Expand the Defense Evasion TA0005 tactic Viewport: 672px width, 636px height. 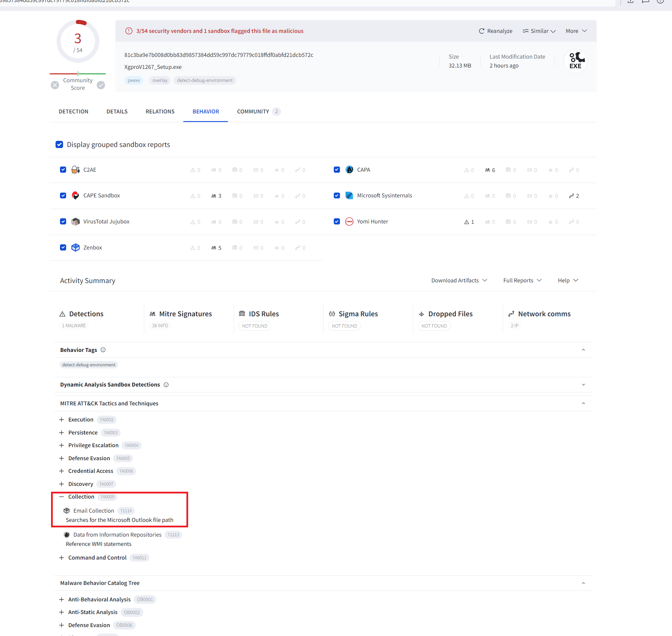point(62,458)
